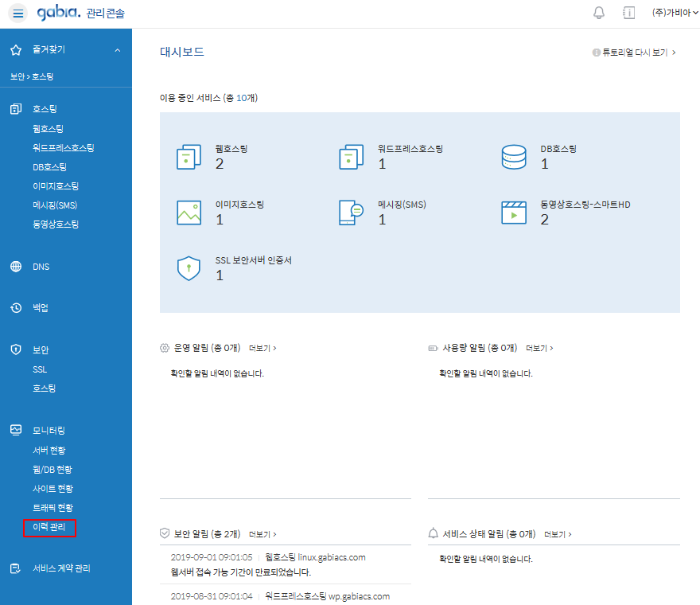Viewport: 700px width, 605px height.
Task: Click 더보기 next to 서비스 상태 알림
Action: click(558, 534)
